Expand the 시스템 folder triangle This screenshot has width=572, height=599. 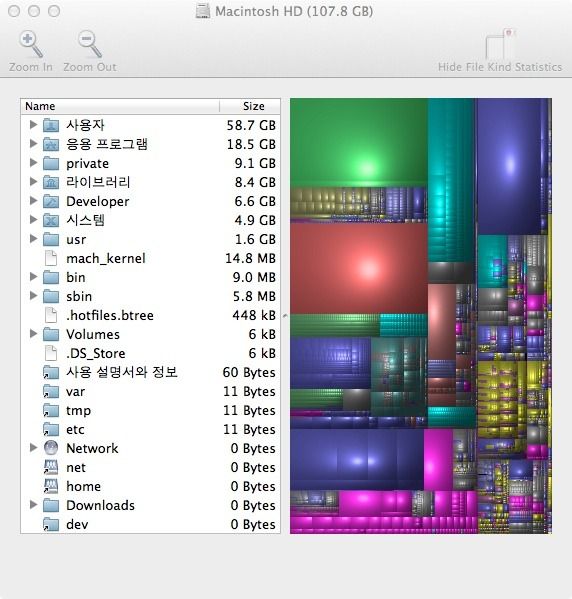point(33,219)
